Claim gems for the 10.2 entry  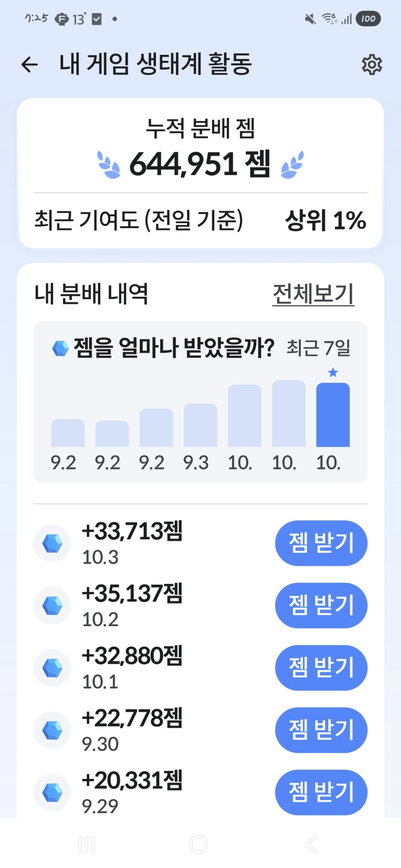(x=321, y=605)
